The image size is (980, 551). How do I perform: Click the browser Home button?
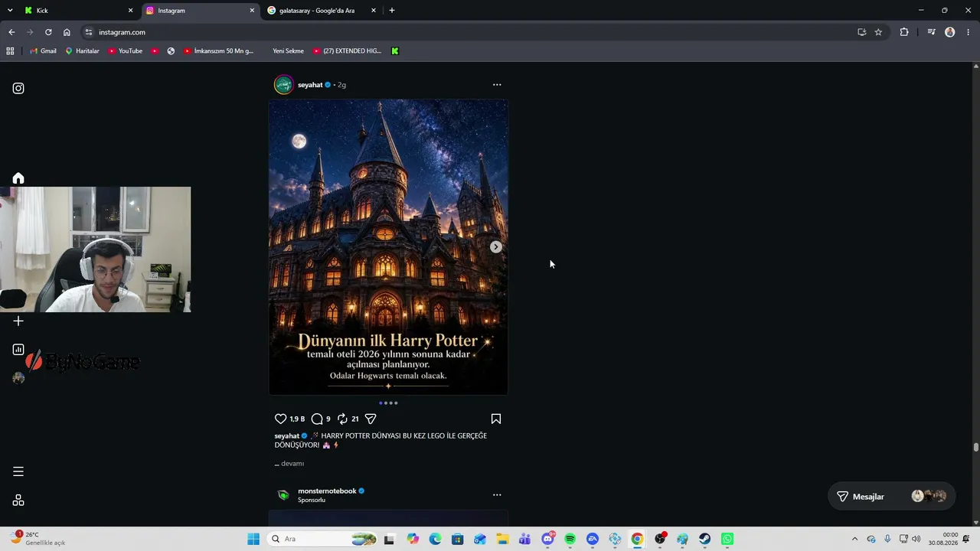click(x=67, y=32)
